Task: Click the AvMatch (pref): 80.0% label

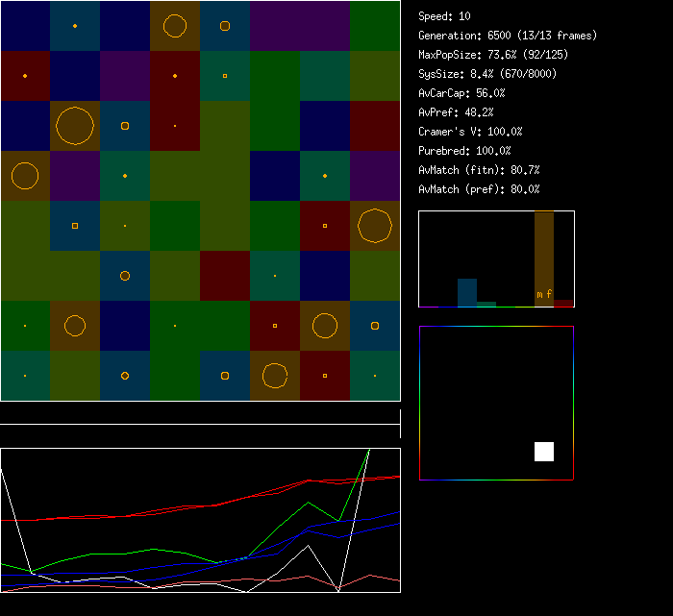Action: coord(479,189)
